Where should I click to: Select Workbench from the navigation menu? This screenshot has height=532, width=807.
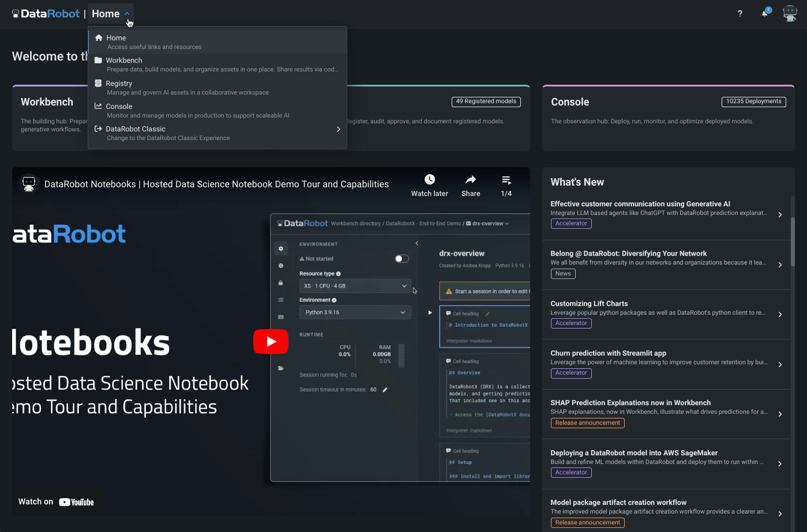[x=124, y=61]
